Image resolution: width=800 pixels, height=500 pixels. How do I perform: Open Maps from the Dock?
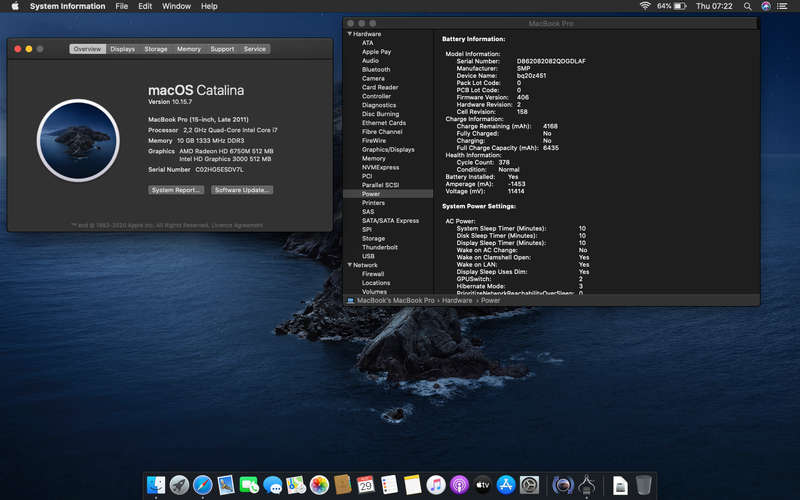[296, 485]
